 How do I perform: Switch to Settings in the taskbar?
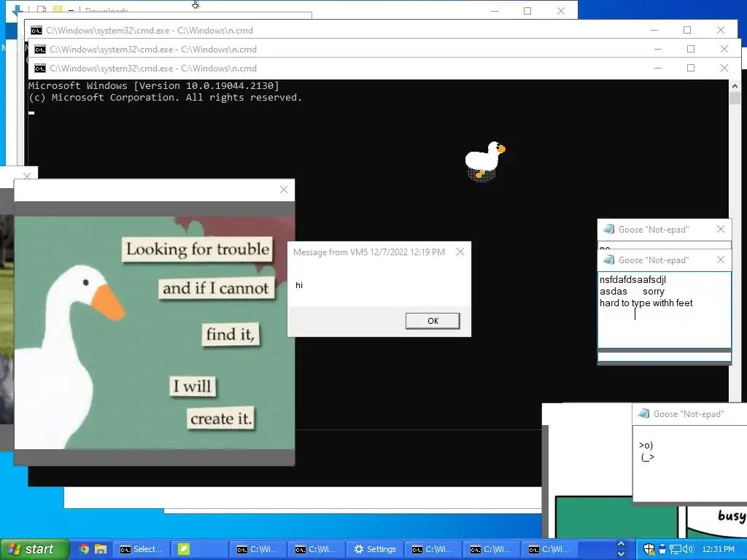click(376, 549)
